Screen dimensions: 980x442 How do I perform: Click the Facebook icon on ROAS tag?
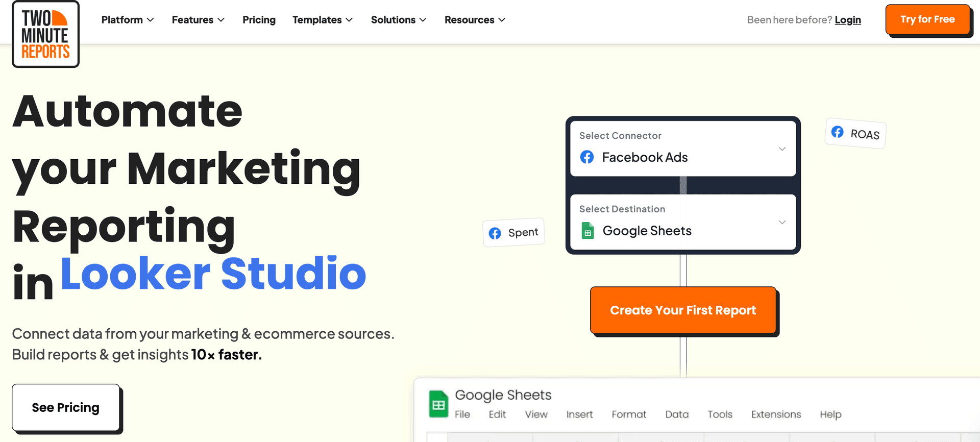point(837,132)
